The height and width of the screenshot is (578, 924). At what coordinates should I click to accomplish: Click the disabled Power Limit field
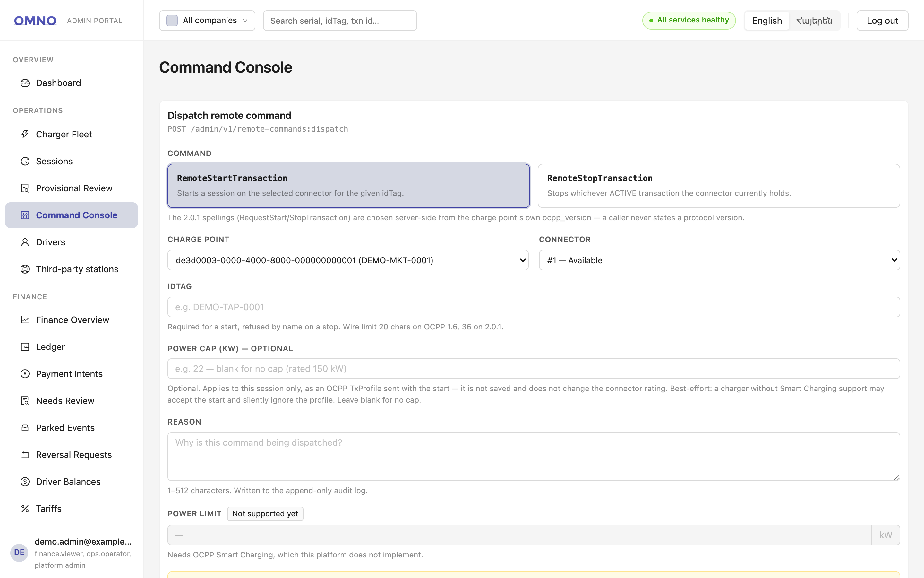pos(519,535)
